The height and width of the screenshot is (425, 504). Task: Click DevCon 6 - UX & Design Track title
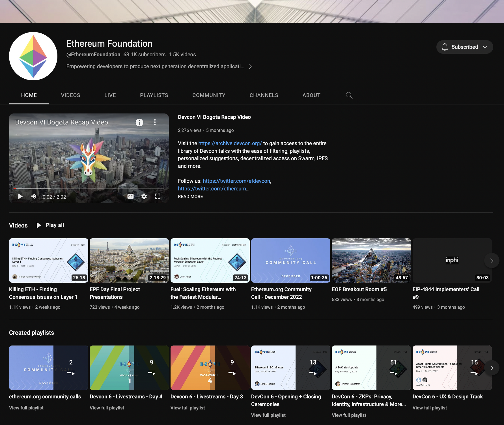pos(448,397)
